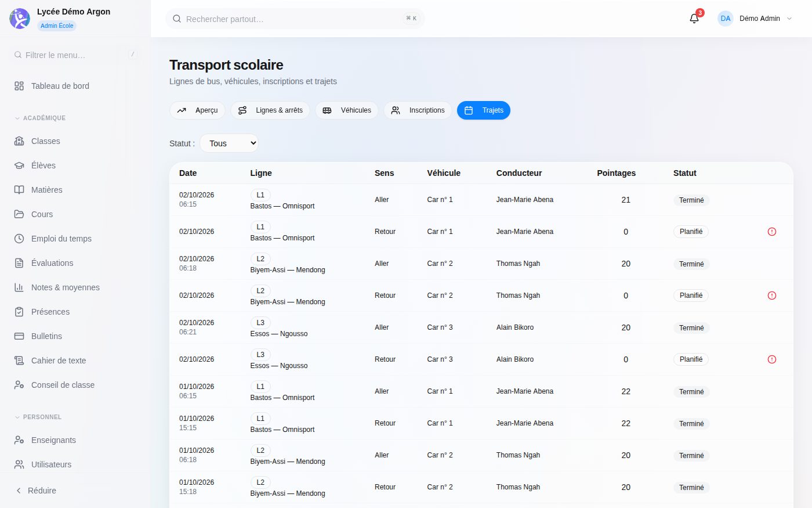Open the Démo Admin user menu chevron
Screen dimensions: 812x508
(x=789, y=19)
